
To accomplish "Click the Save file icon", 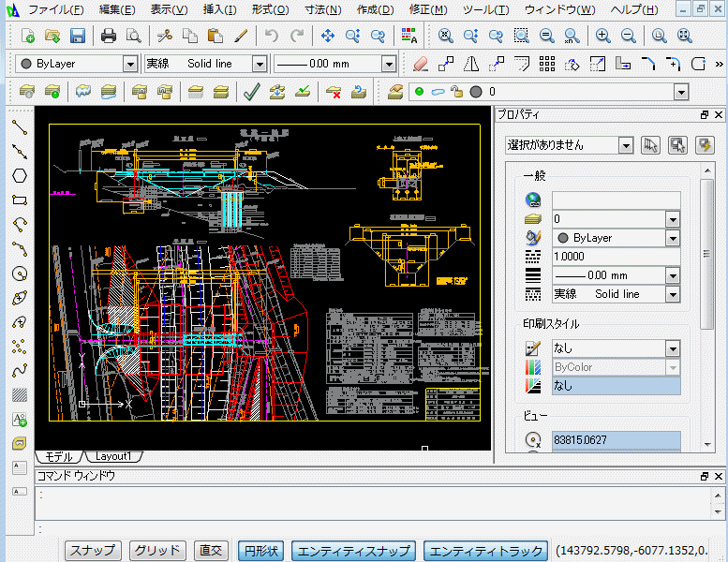I will pyautogui.click(x=78, y=37).
